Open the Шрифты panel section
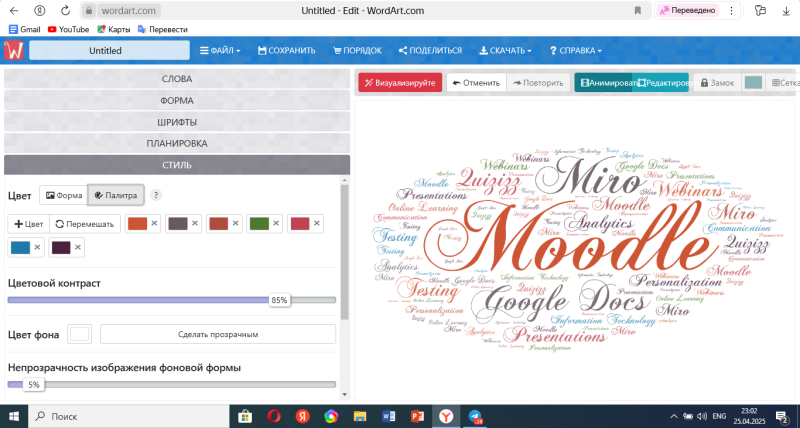Screen dimensions: 800x428 177,121
